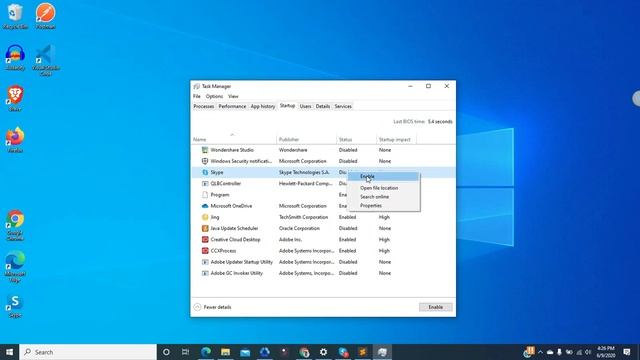Viewport: 640px width, 360px height.
Task: Switch to the Details tab
Action: click(322, 106)
